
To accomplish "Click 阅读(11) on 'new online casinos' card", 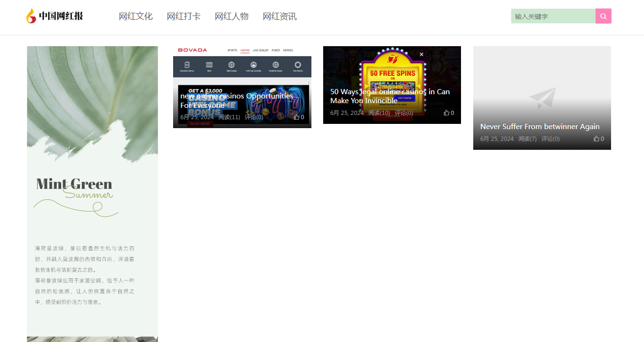I will 229,117.
